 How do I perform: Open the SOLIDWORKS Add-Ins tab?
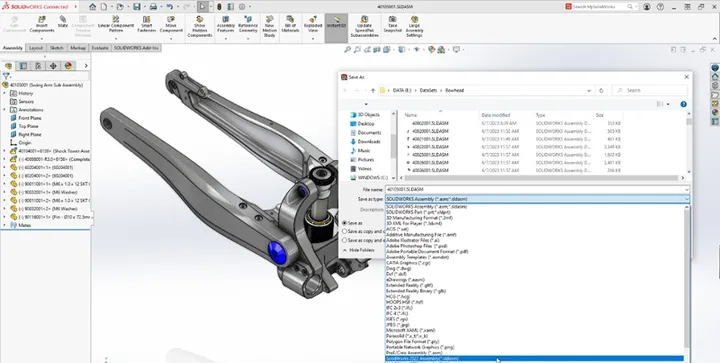pyautogui.click(x=136, y=48)
